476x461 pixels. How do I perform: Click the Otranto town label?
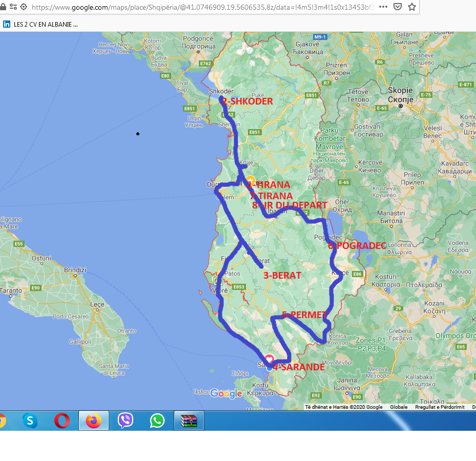tap(127, 331)
